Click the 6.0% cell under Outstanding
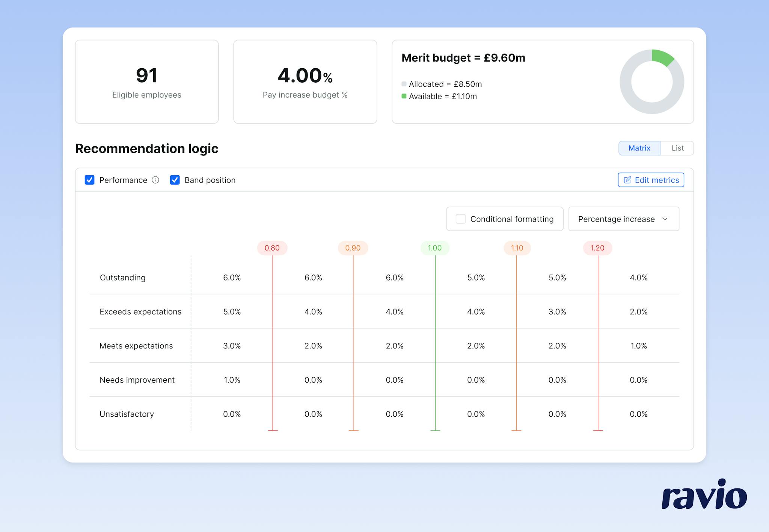The image size is (769, 532). pyautogui.click(x=232, y=277)
